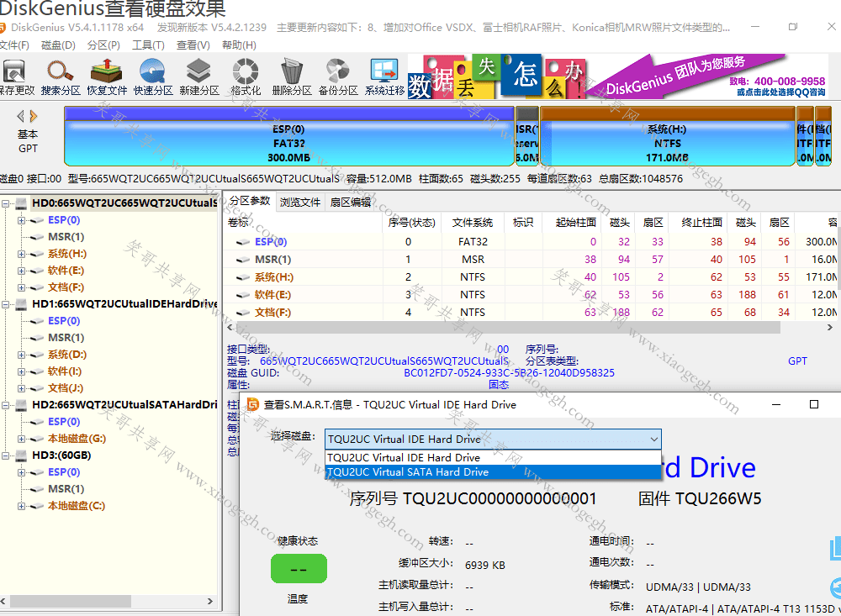Click the 保存更改 save changes icon
Image resolution: width=841 pixels, height=616 pixels.
[x=14, y=71]
